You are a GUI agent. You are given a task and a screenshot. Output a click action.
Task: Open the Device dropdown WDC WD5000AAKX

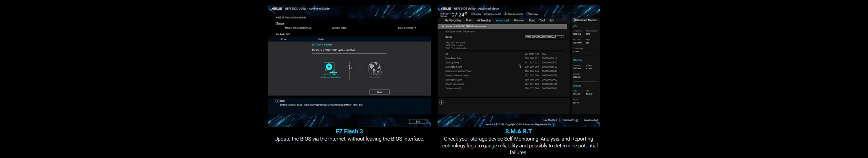point(545,37)
